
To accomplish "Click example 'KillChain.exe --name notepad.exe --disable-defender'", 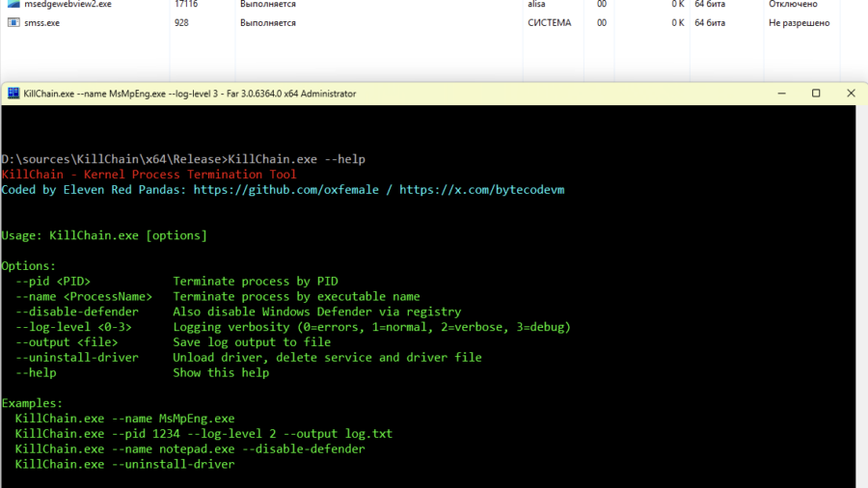I will (190, 448).
